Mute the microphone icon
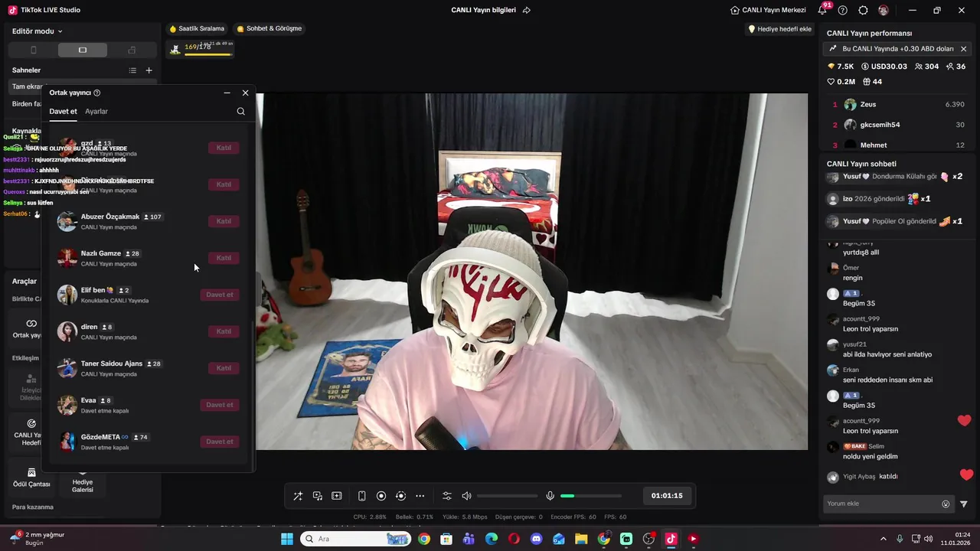This screenshot has height=551, width=980. pyautogui.click(x=550, y=496)
